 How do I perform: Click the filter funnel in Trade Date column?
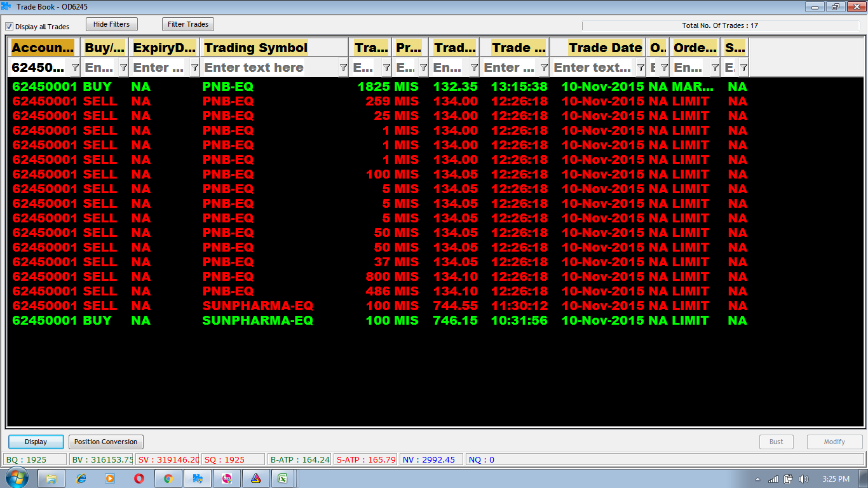tap(641, 67)
